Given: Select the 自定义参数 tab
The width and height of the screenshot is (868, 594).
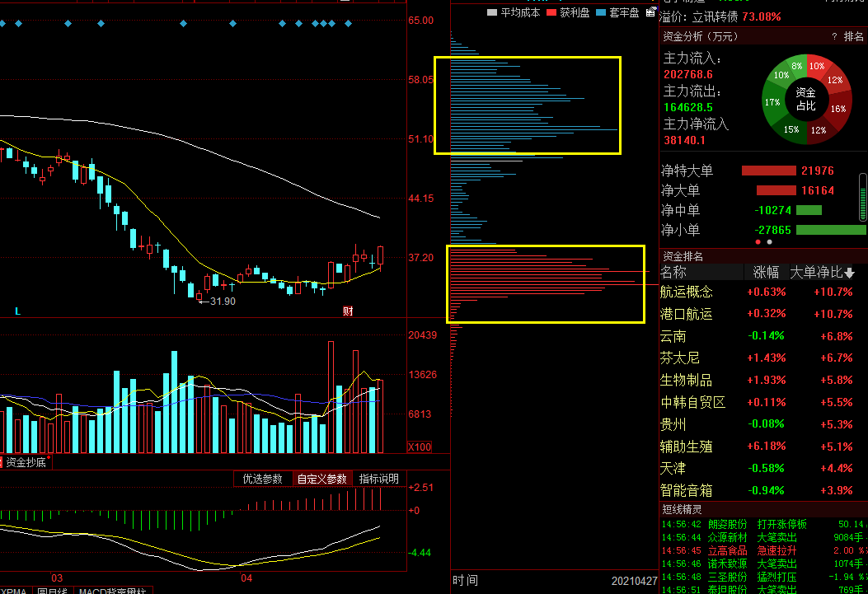Looking at the screenshot, I should click(321, 479).
